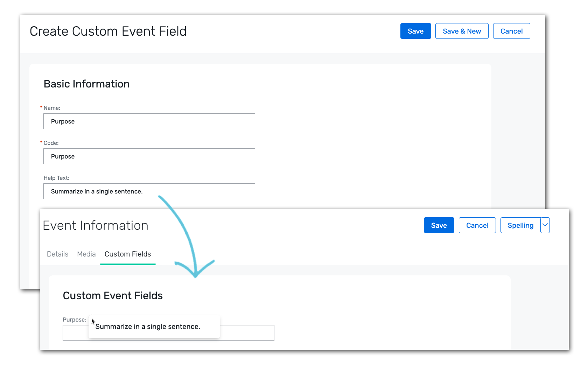The width and height of the screenshot is (588, 366).
Task: Cancel the Create Custom Event Field form
Action: 511,31
